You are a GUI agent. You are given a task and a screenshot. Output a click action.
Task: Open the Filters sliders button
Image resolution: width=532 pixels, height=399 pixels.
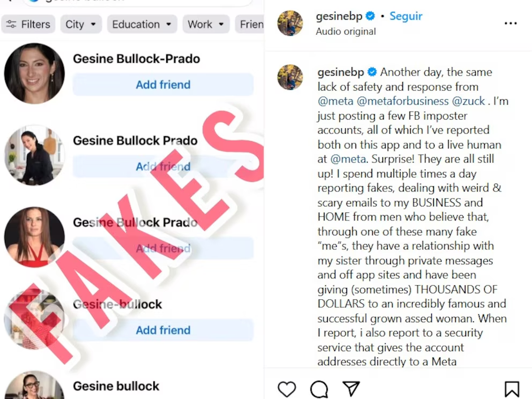pyautogui.click(x=28, y=24)
